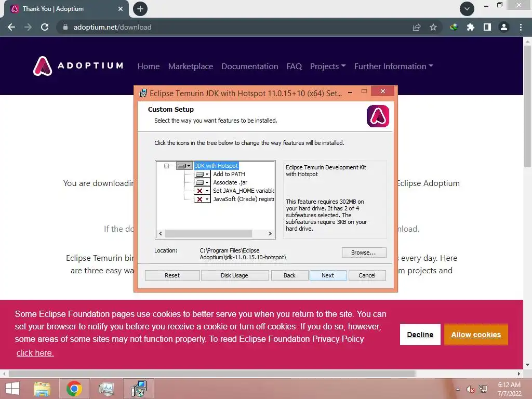Toggle the browser side panel icon
Viewport: 532px width, 399px height.
(487, 27)
